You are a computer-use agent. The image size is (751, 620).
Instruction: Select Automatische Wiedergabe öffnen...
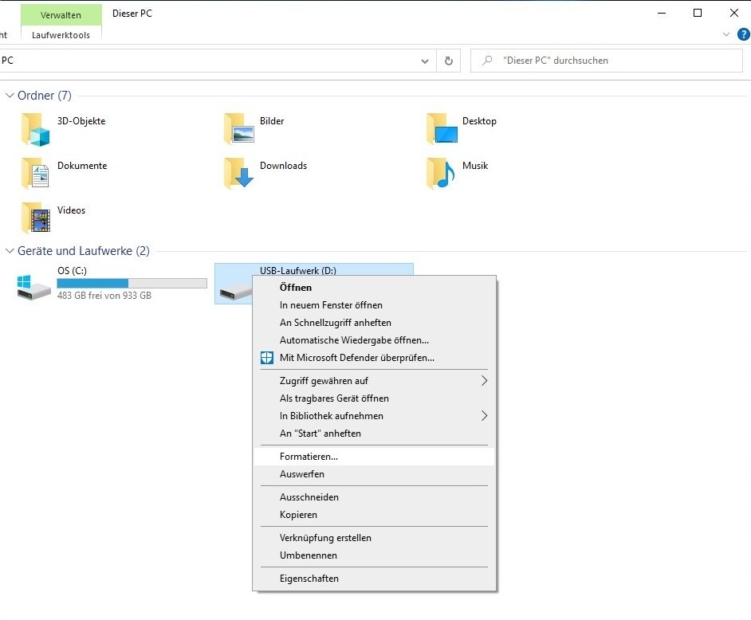(374, 340)
